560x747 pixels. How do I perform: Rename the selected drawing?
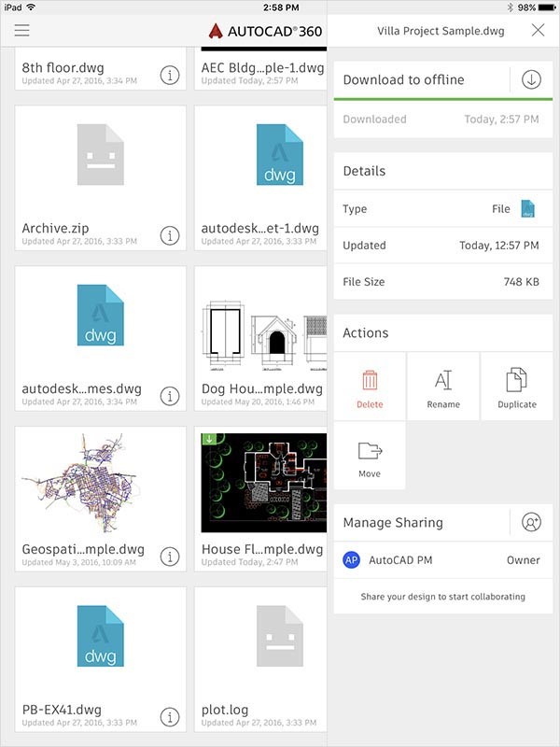[443, 387]
